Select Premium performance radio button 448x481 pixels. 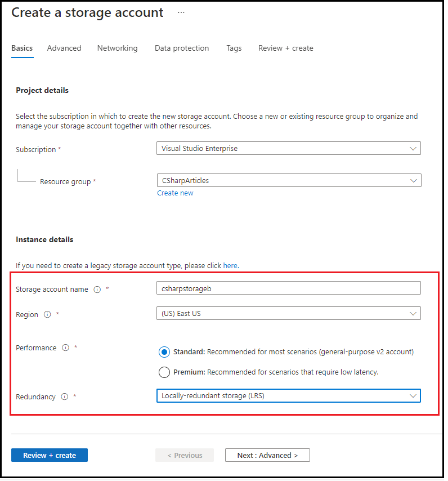pos(164,372)
